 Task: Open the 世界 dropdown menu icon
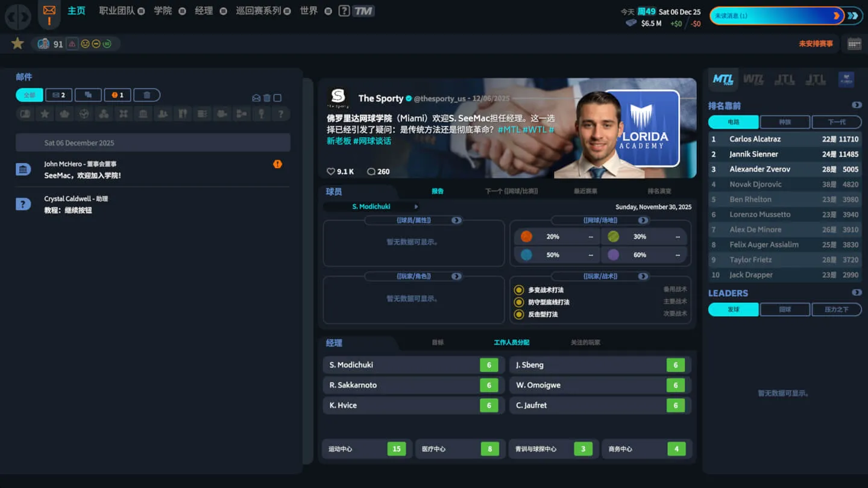tap(328, 11)
